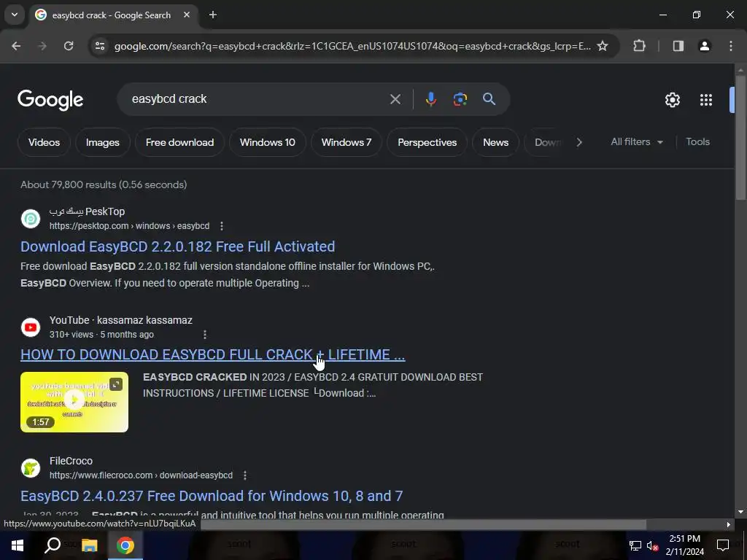Open EasyBCD 2.4.0.237 Free Download link
This screenshot has height=560, width=747.
(212, 496)
